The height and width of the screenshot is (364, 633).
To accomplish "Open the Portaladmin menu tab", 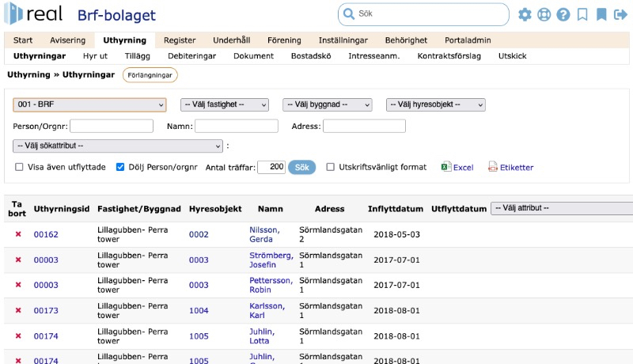I will coord(468,40).
